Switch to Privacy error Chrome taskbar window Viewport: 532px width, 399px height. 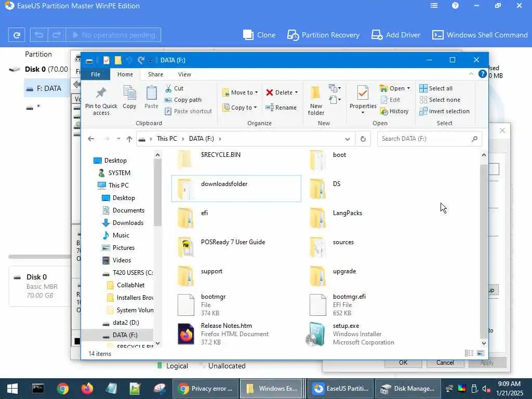(x=205, y=389)
